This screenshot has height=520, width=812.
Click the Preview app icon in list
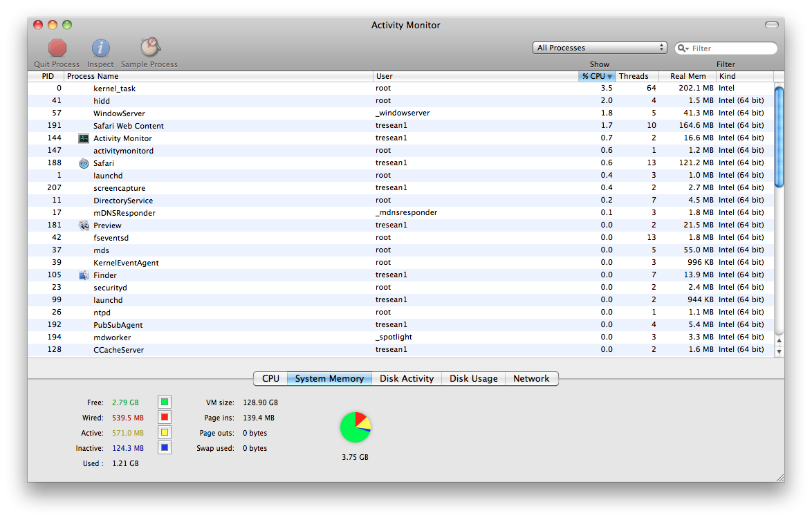coord(84,225)
